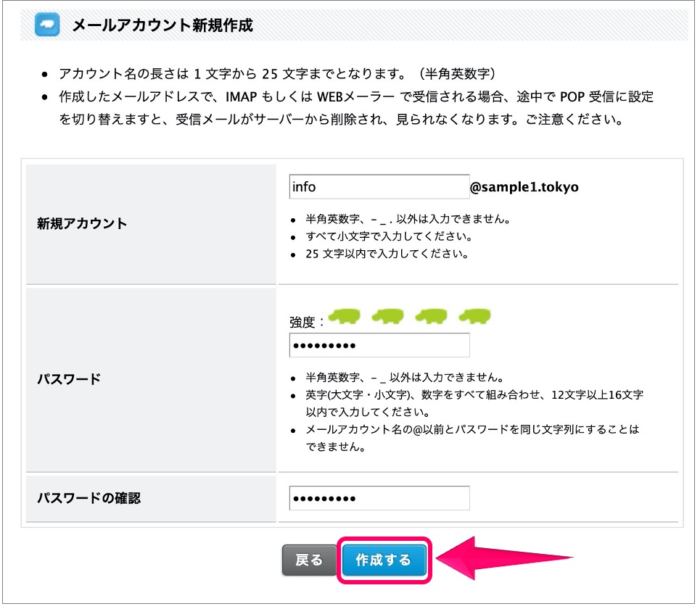Screen dimensions: 700x609
Task: Click the パスワードの確認 entry field
Action: [x=379, y=498]
